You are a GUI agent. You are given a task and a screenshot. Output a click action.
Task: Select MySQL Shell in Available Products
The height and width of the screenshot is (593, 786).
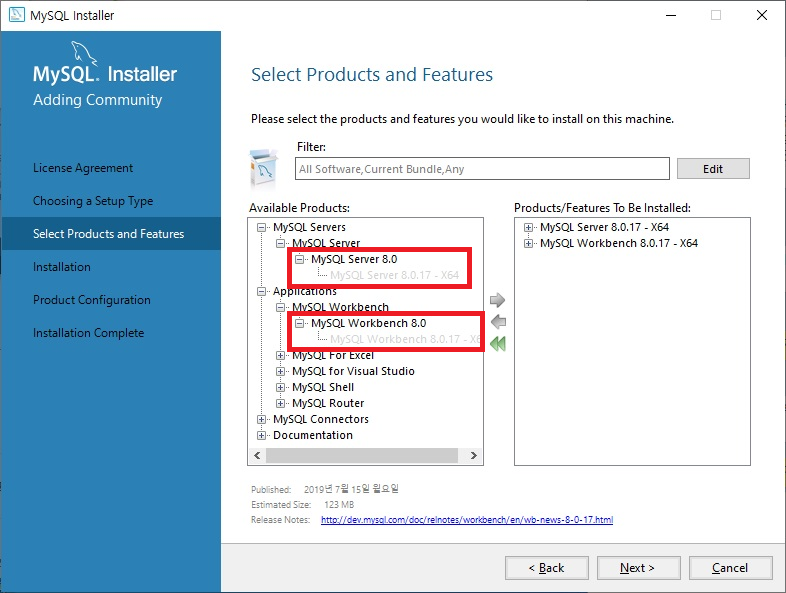pyautogui.click(x=323, y=387)
